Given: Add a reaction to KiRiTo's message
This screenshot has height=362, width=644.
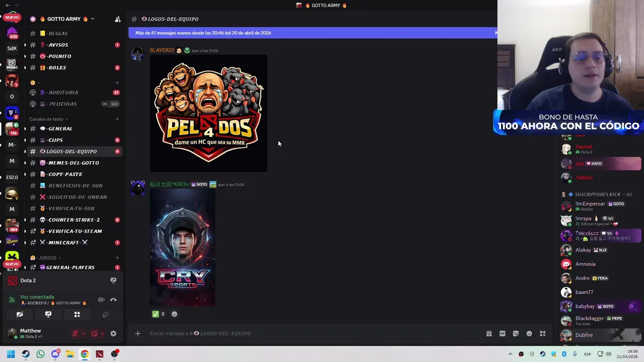Looking at the screenshot, I should (174, 314).
